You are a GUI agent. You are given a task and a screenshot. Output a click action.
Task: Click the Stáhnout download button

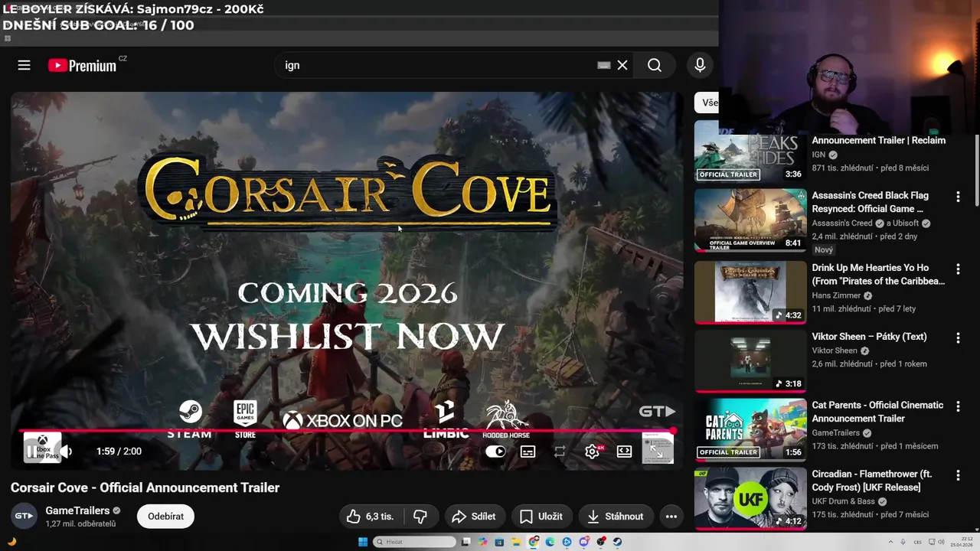[x=615, y=517]
